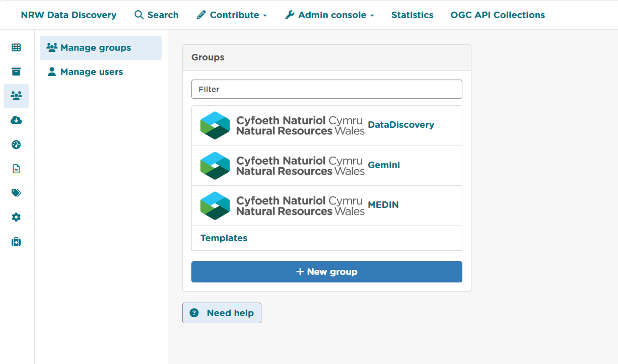Open the cloud download harvesting icon
Screen dimensions: 618x364
16,120
